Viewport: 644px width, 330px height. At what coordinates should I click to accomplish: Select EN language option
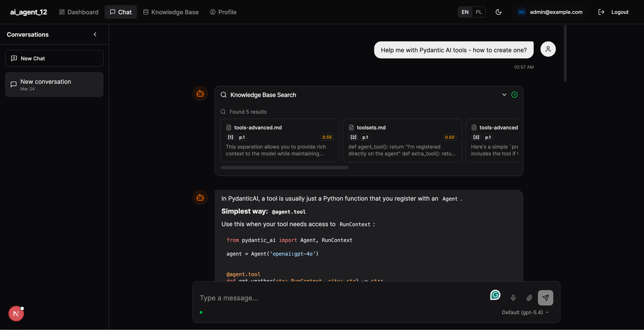pyautogui.click(x=465, y=12)
